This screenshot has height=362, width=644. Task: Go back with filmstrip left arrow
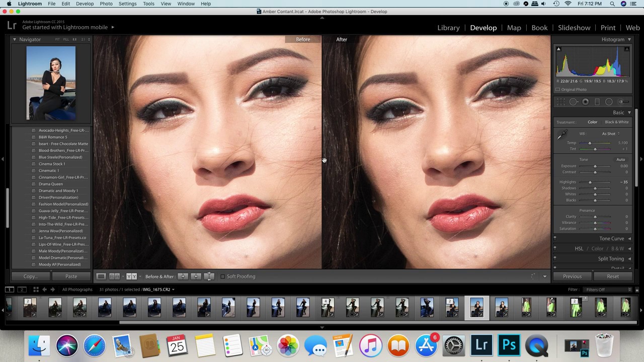pos(44,290)
